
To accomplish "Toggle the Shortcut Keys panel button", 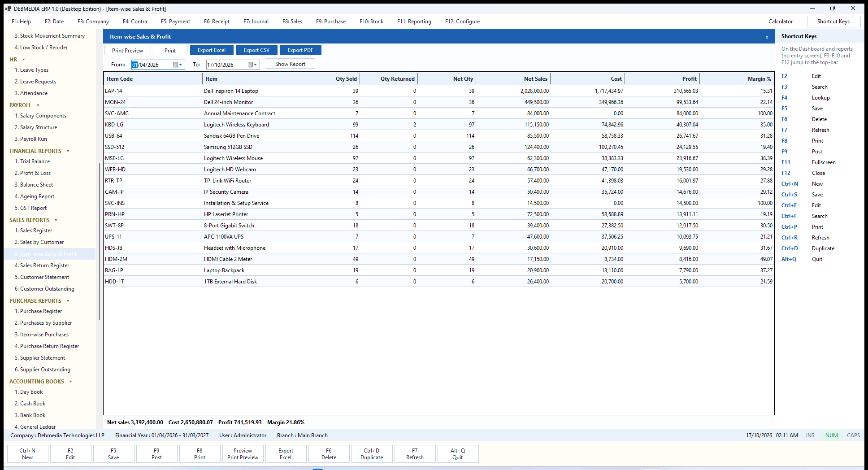I will 833,22.
